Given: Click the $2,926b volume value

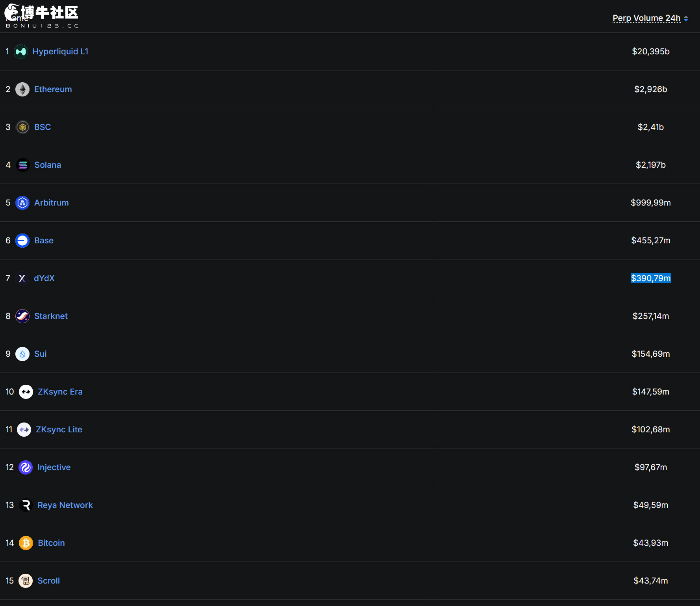Looking at the screenshot, I should coord(651,89).
